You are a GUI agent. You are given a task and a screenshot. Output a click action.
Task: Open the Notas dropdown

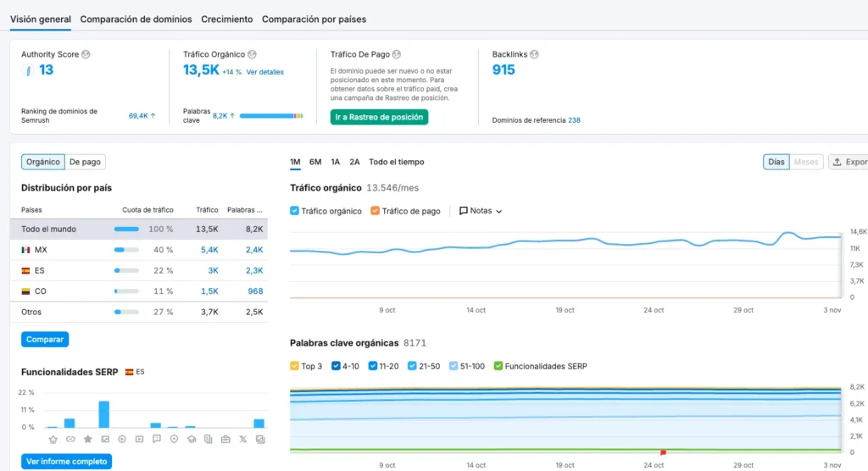coord(481,211)
